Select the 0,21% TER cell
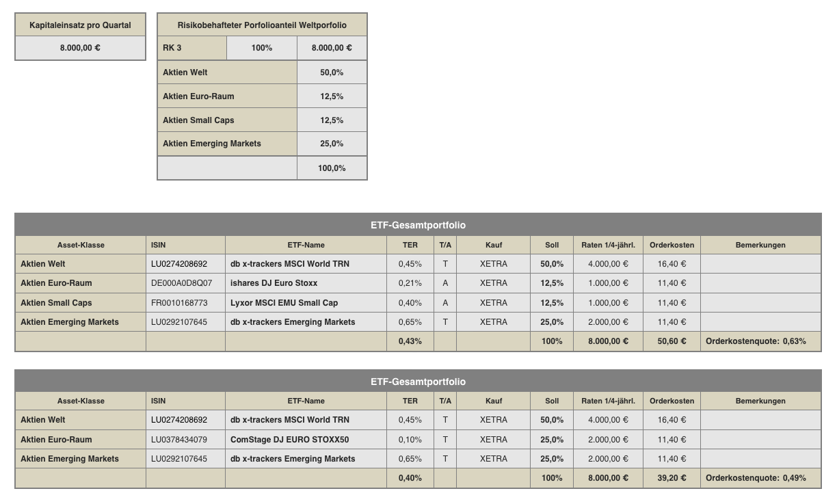Image resolution: width=837 pixels, height=504 pixels. tap(410, 283)
